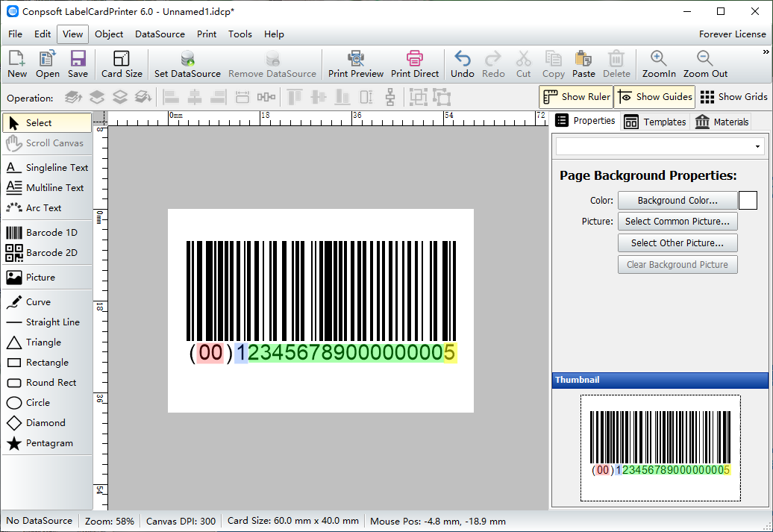Open the View menu
Screen dimensions: 773x532
click(72, 34)
